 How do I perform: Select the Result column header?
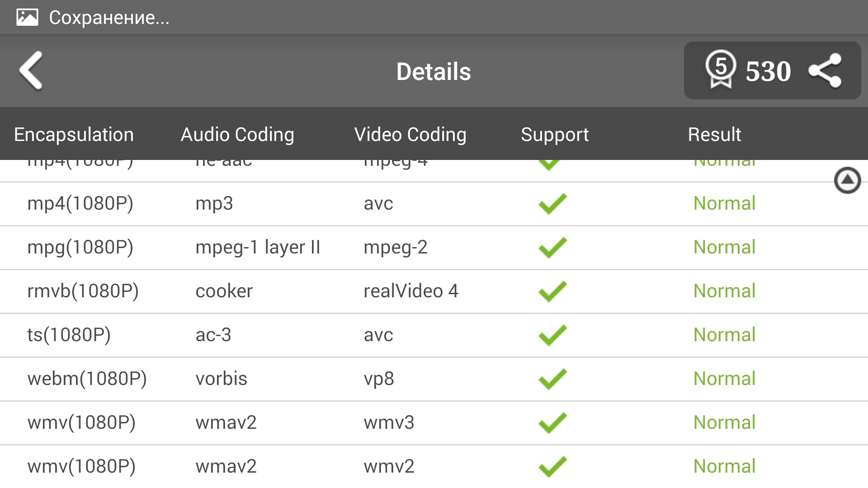[x=714, y=135]
